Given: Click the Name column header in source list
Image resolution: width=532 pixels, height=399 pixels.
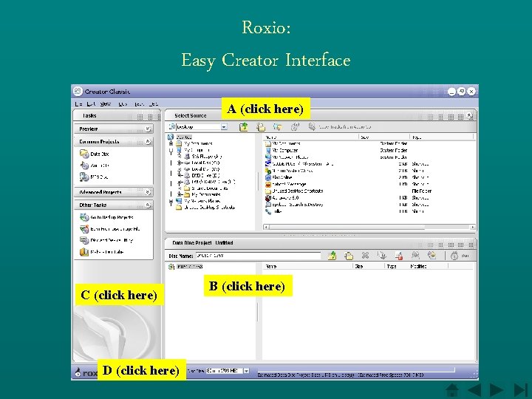Looking at the screenshot, I should [311, 137].
